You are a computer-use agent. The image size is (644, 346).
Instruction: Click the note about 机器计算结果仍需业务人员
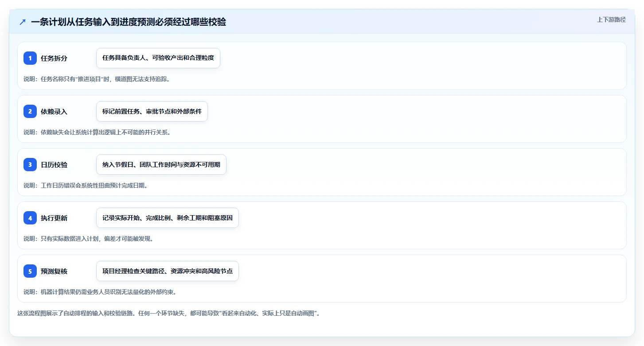pos(100,292)
